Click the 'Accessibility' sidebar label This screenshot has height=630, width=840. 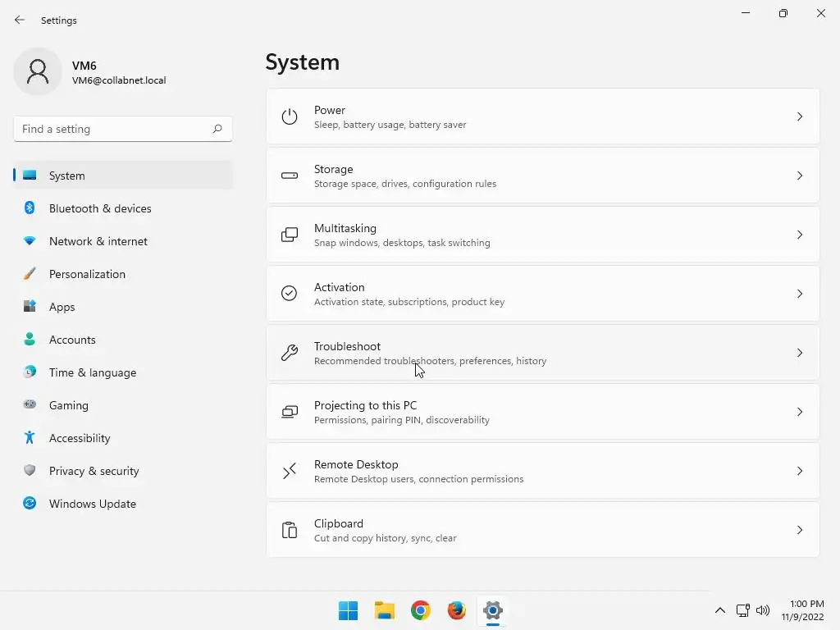(x=80, y=438)
